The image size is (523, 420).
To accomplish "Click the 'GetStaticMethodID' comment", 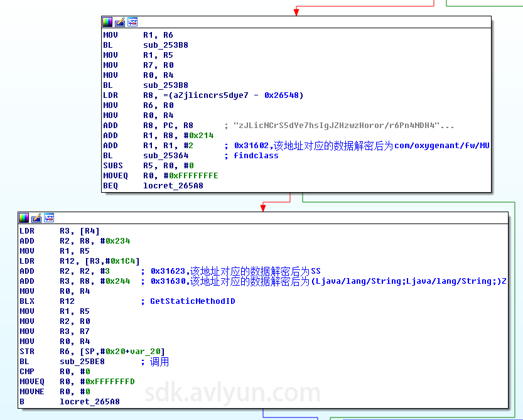I will tap(193, 301).
